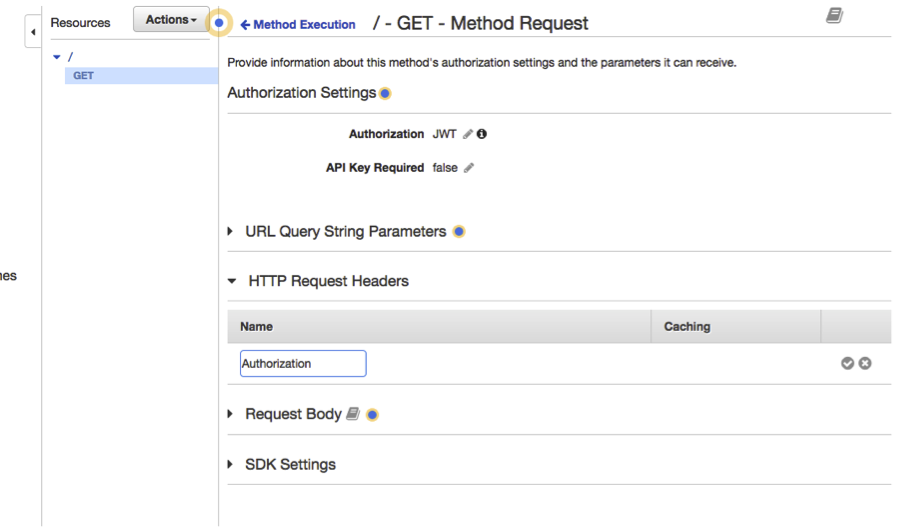Click the JWT authorization value
The width and height of the screenshot is (899, 527).
pos(444,134)
